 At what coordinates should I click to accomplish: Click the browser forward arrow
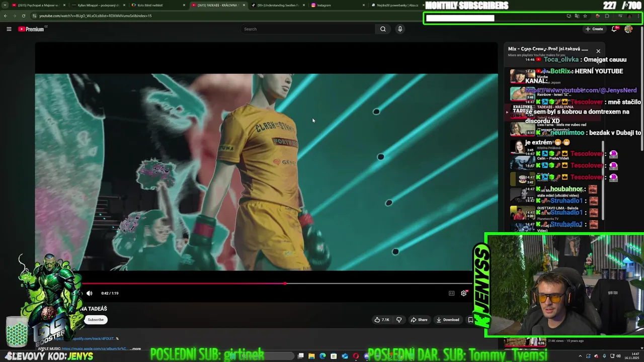click(x=14, y=16)
